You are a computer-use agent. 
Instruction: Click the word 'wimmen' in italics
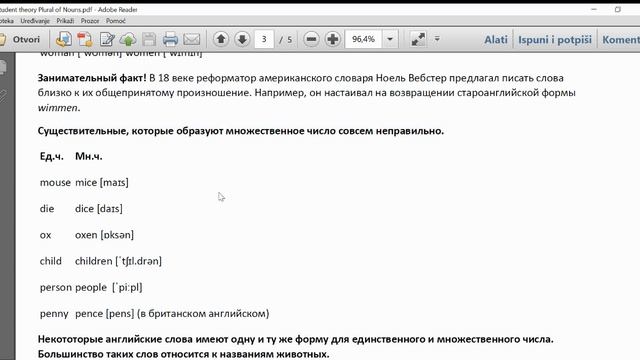pos(58,108)
